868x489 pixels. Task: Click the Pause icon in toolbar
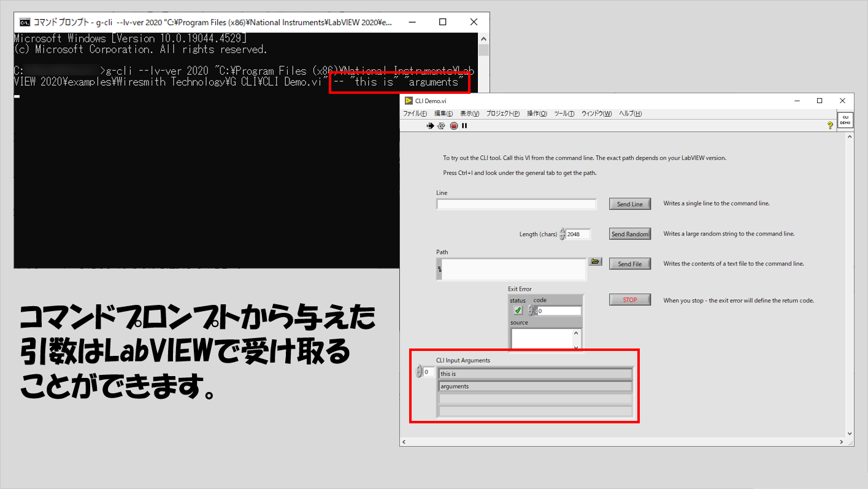coord(464,126)
